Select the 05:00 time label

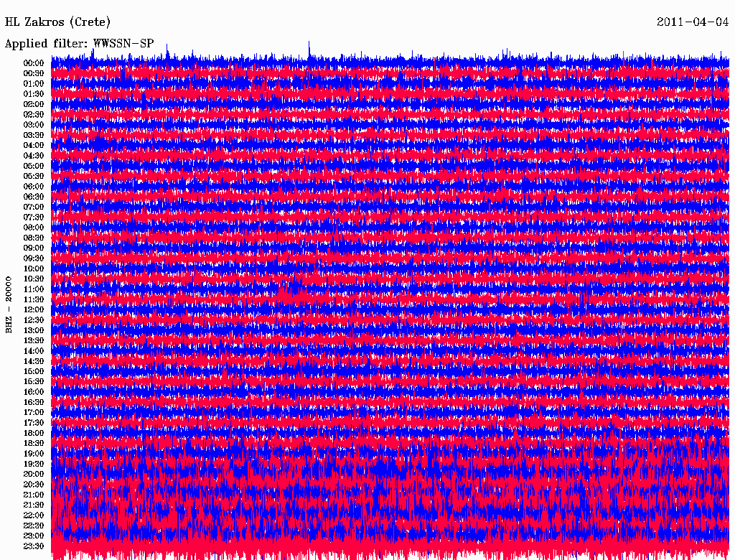click(x=33, y=166)
